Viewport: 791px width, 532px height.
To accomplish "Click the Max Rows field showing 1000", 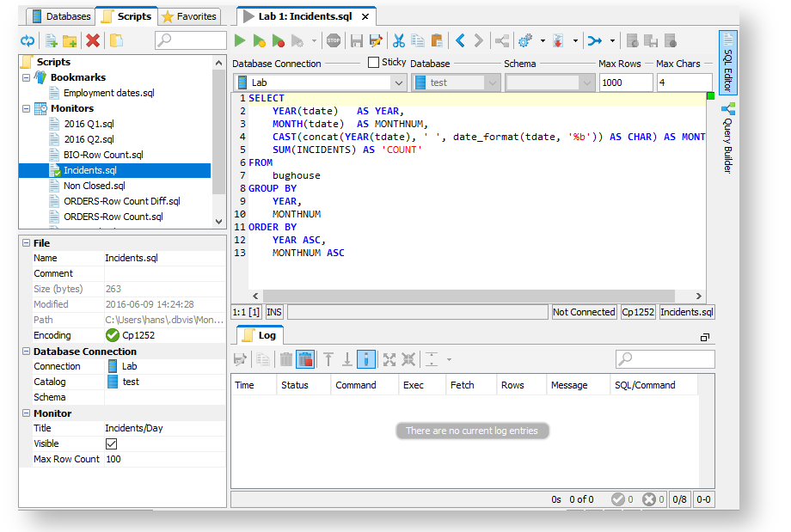I will point(625,83).
